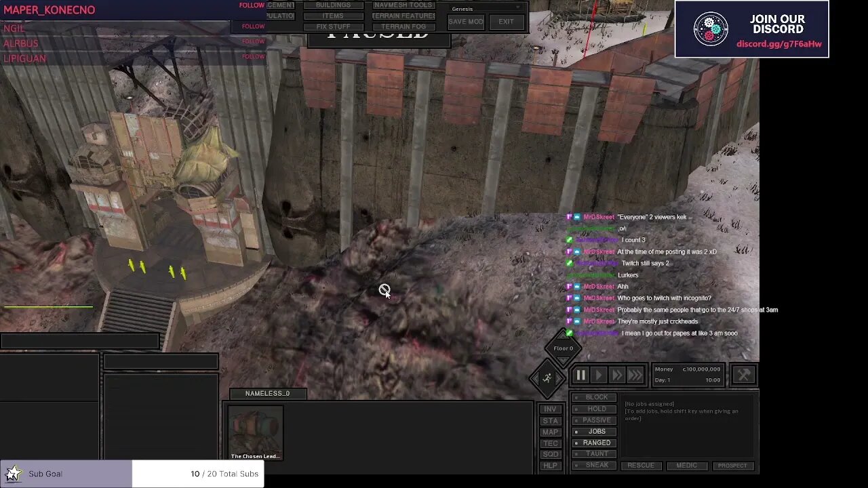The width and height of the screenshot is (868, 488).
Task: Resume normal speed with the single-arrow play button
Action: coord(599,375)
